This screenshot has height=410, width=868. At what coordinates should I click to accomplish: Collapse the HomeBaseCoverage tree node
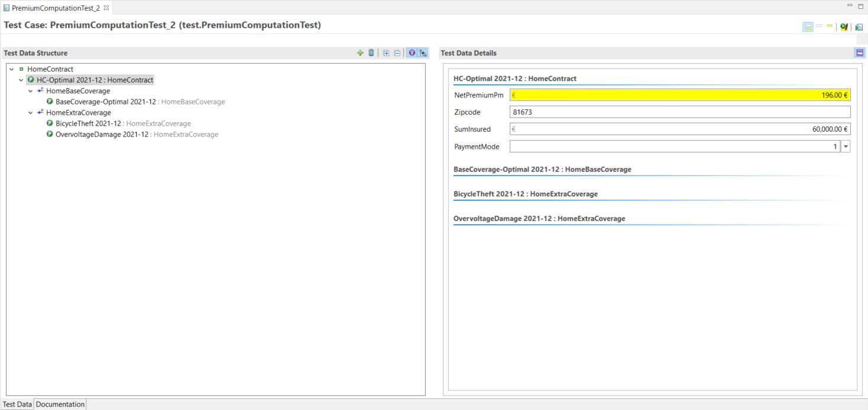[x=31, y=91]
